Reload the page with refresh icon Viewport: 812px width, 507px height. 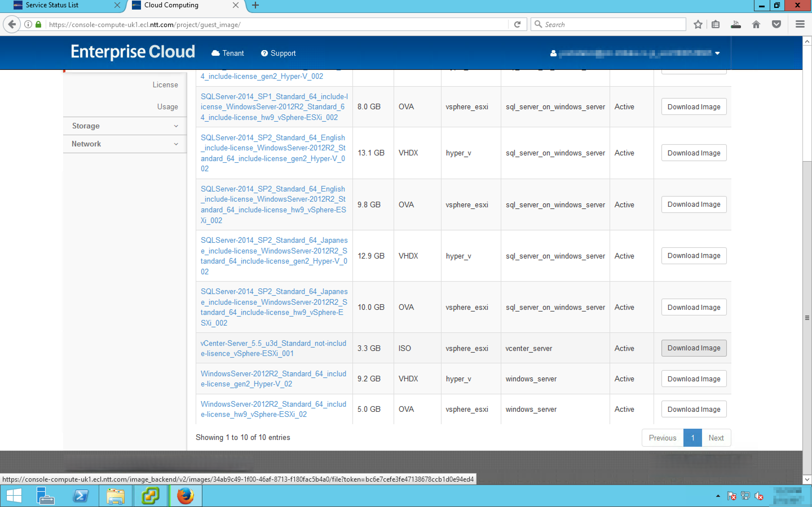pos(517,25)
